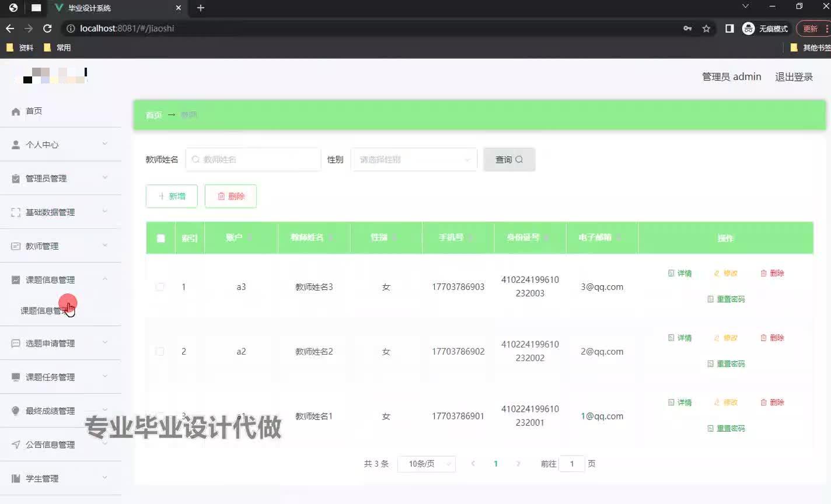Toggle the select-all header checkbox
The width and height of the screenshot is (831, 504).
160,238
